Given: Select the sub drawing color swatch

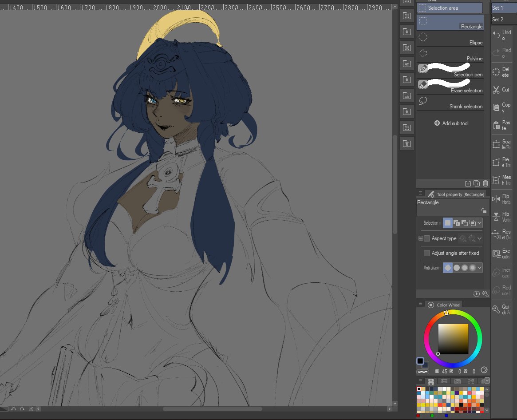Looking at the screenshot, I should (425, 365).
